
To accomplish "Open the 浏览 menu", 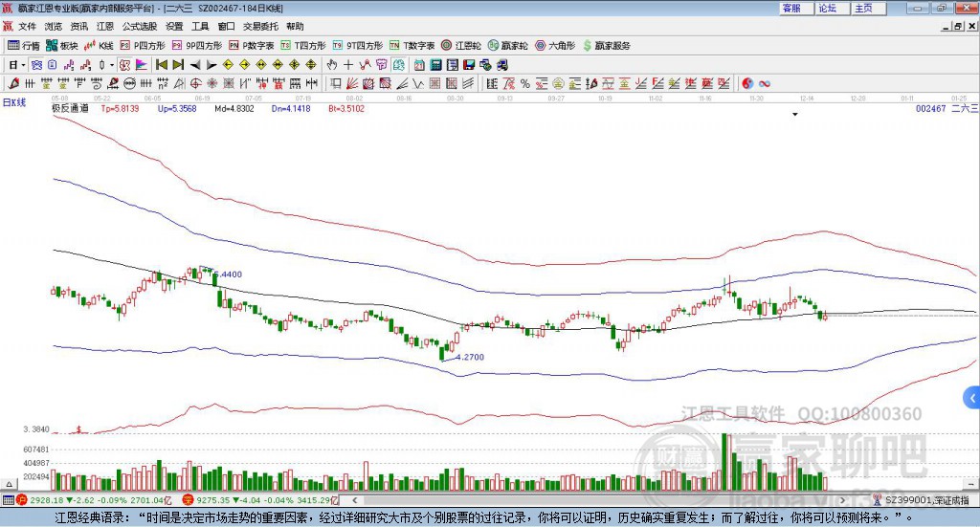I will (x=54, y=26).
